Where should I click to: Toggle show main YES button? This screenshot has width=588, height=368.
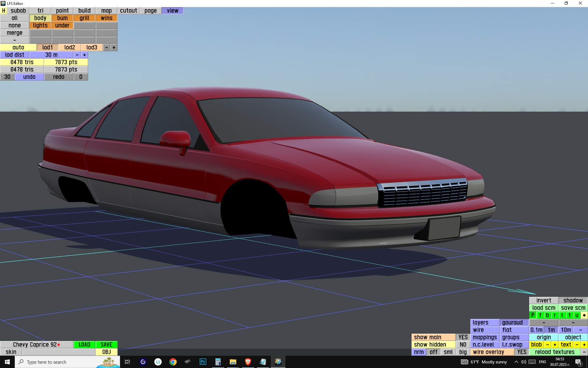pyautogui.click(x=463, y=337)
